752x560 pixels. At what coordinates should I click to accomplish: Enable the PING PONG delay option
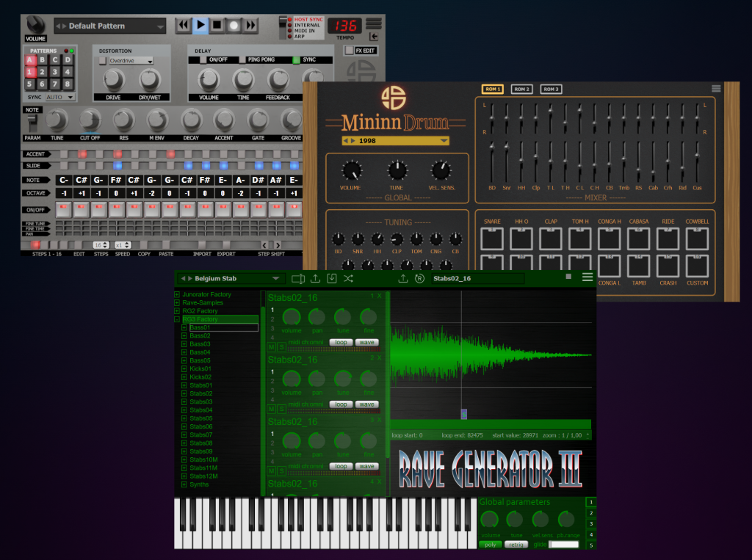point(240,60)
